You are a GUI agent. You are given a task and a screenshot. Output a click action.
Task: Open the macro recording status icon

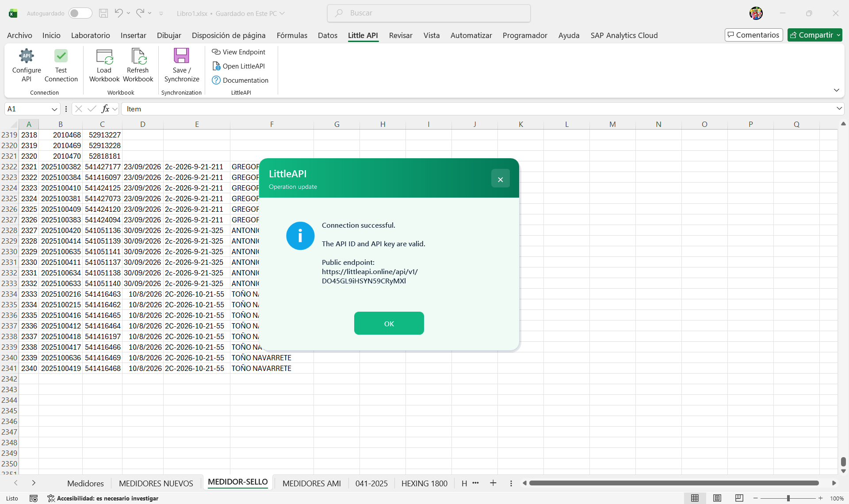pyautogui.click(x=34, y=498)
